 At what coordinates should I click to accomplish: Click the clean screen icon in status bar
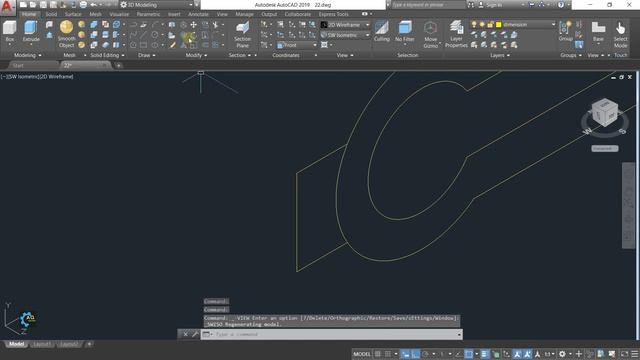tap(624, 354)
